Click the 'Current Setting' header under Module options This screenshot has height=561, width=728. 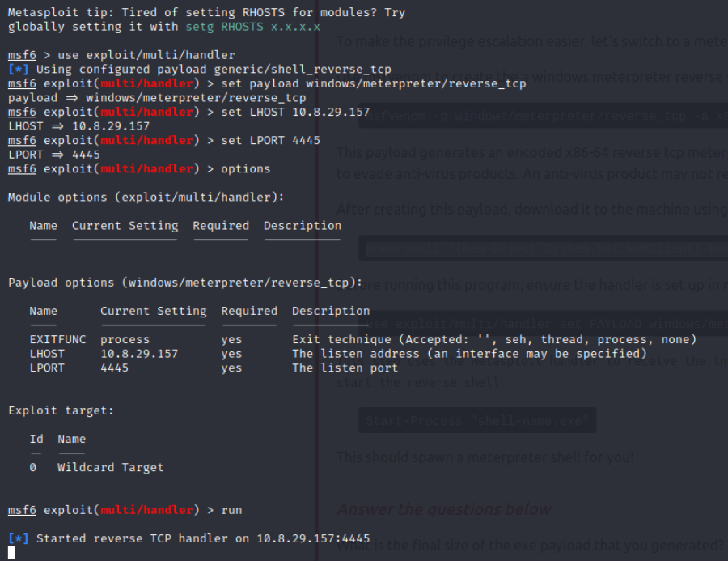coord(125,226)
